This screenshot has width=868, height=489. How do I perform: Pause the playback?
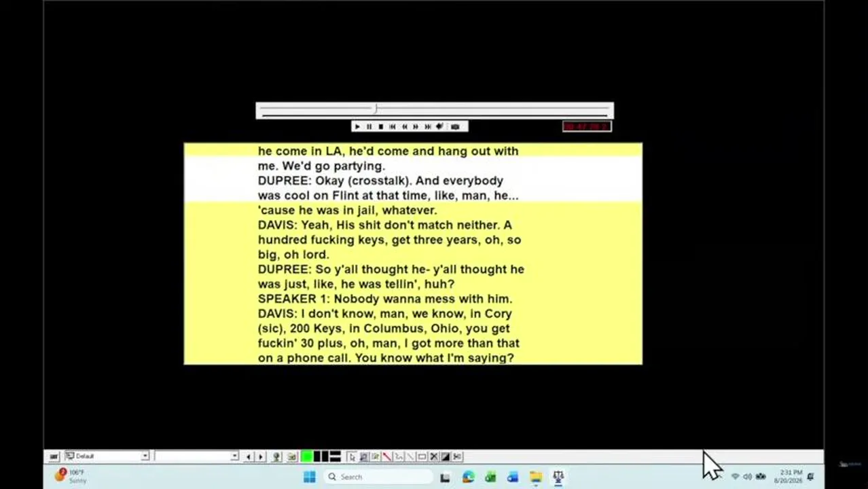[369, 126]
